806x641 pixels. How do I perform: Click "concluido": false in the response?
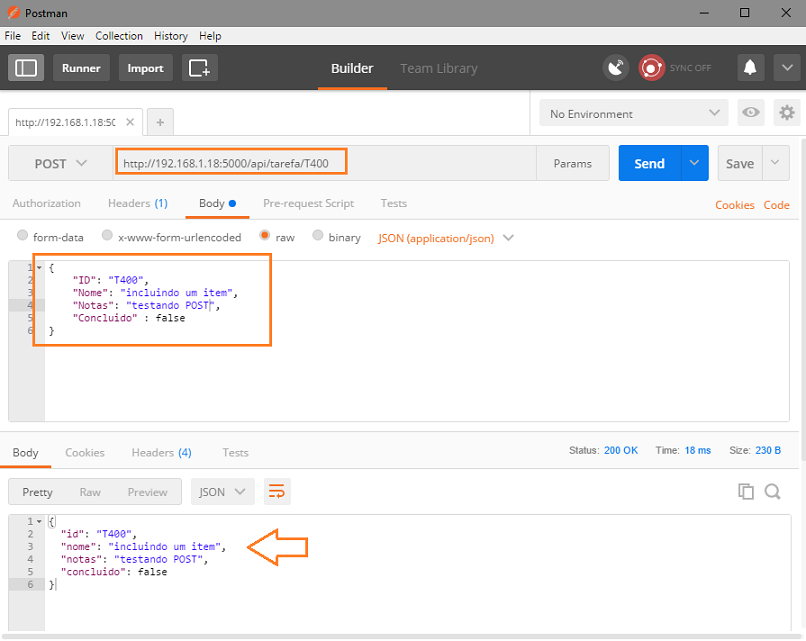(x=114, y=572)
